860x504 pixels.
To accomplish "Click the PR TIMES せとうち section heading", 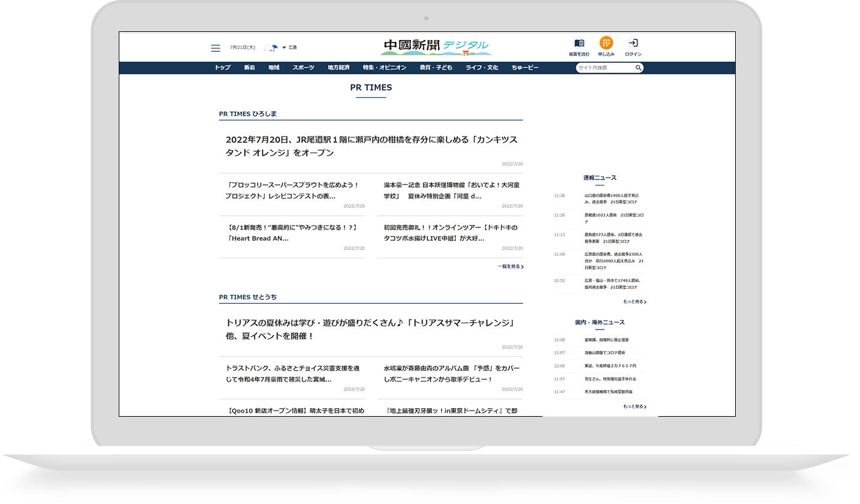I will pyautogui.click(x=248, y=297).
